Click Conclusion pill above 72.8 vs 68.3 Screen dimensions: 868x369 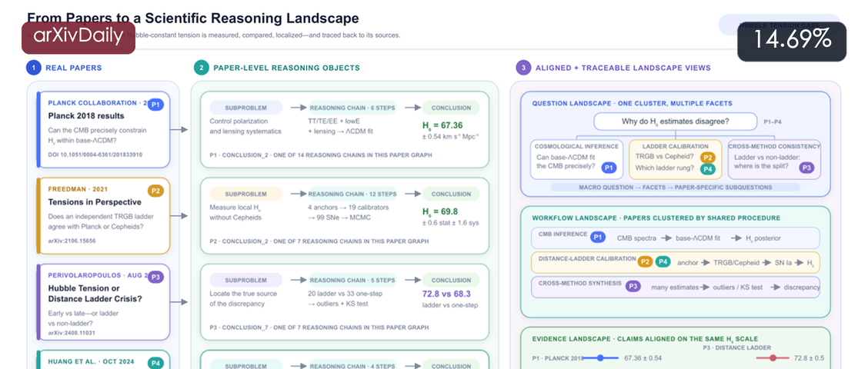[451, 280]
